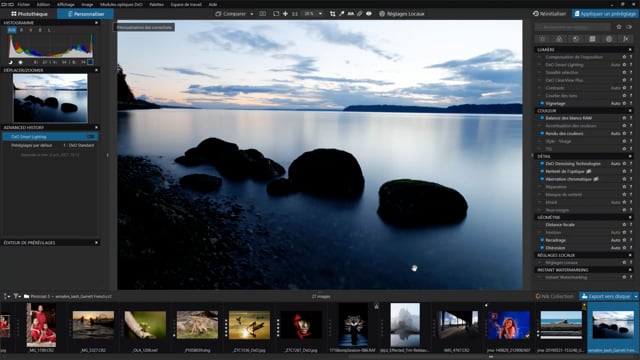
Task: Click the side-by-side comparison view icon
Action: coord(262,14)
